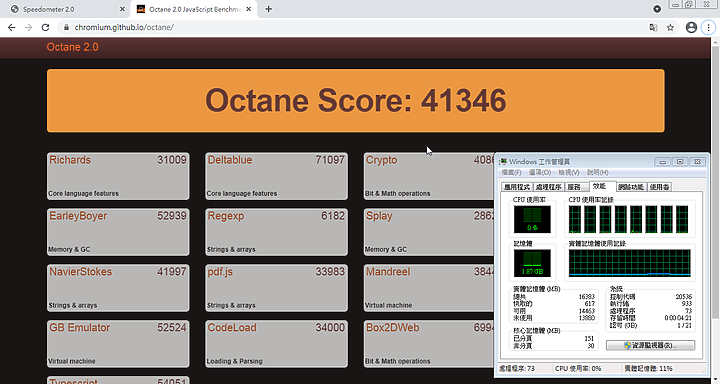
Task: Reload the Octane page
Action: tap(45, 28)
